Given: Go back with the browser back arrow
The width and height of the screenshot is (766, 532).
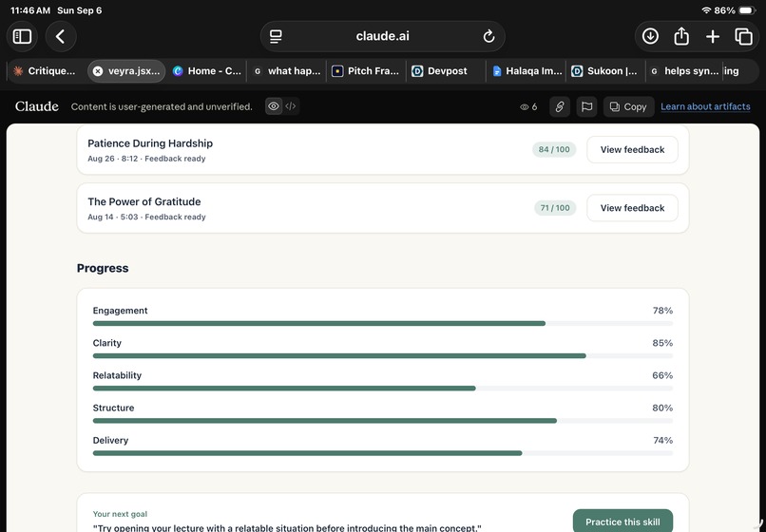Looking at the screenshot, I should [61, 37].
